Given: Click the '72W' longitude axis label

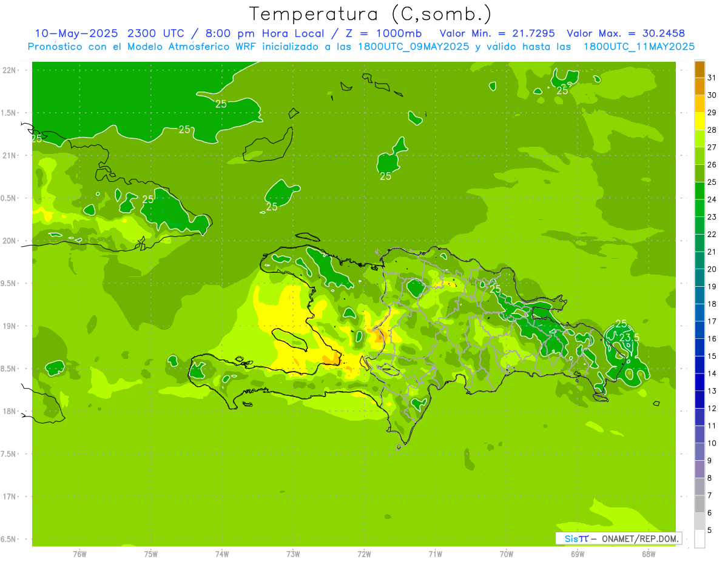Looking at the screenshot, I should (x=364, y=554).
